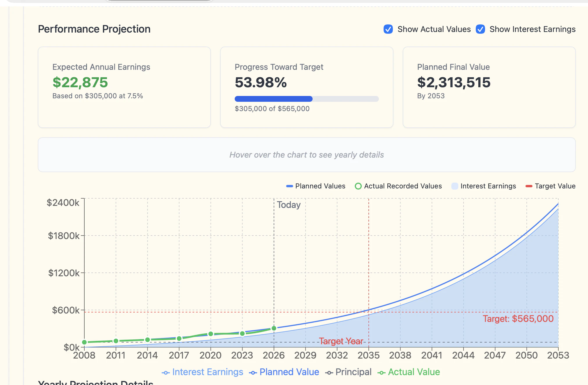Viewport: 588px width, 385px height.
Task: Click the Progress Toward Target progress bar
Action: pos(307,99)
